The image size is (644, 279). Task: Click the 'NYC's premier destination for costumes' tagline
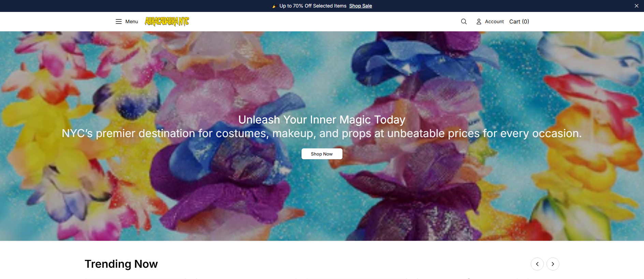[322, 133]
